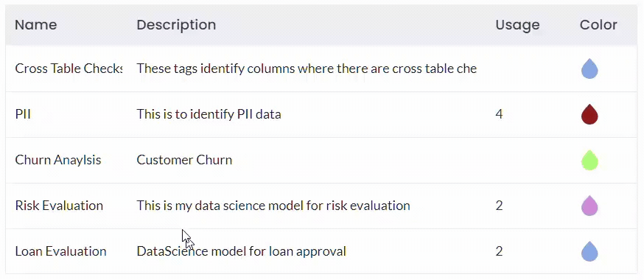Click the PII usage count 4
The height and width of the screenshot is (280, 644).
point(499,114)
